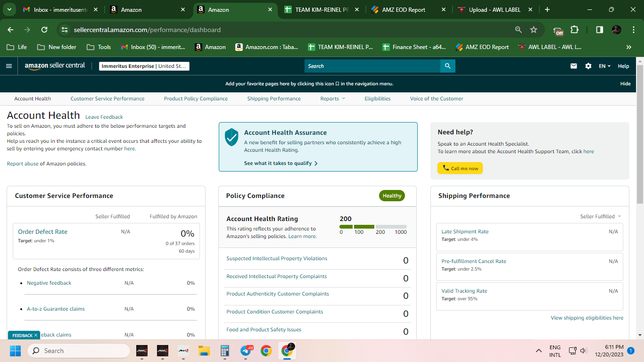Focus the Seller Central Search field
The height and width of the screenshot is (362, 644).
[372, 66]
